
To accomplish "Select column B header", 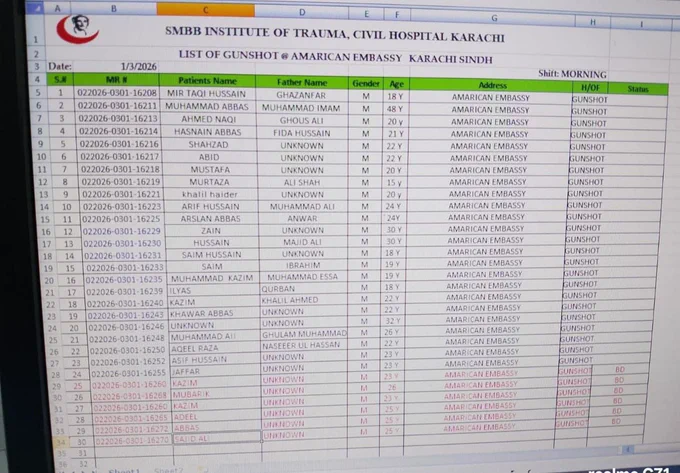I will coord(114,9).
